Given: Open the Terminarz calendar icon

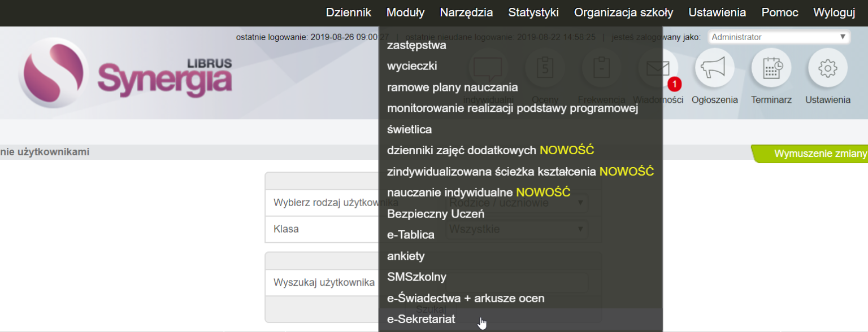Looking at the screenshot, I should pyautogui.click(x=771, y=69).
